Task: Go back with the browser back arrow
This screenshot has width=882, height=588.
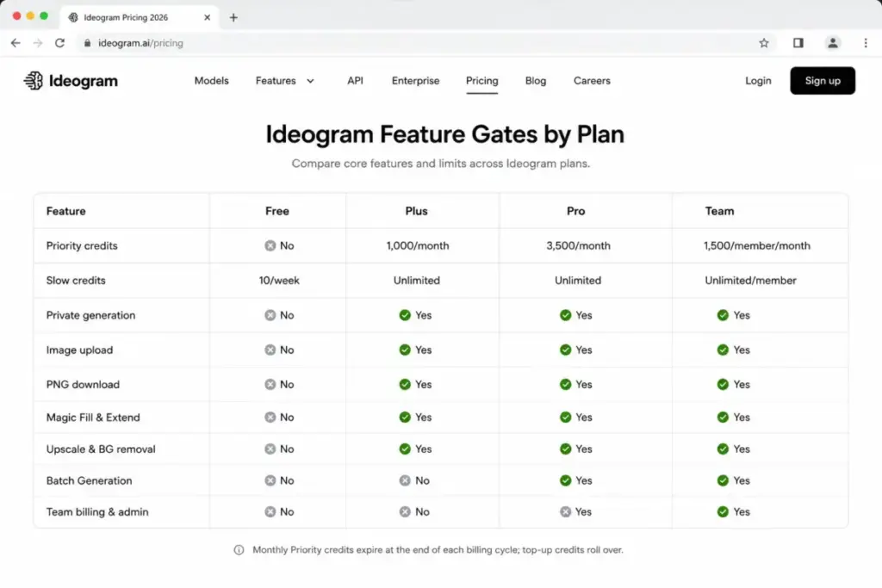Action: (16, 43)
